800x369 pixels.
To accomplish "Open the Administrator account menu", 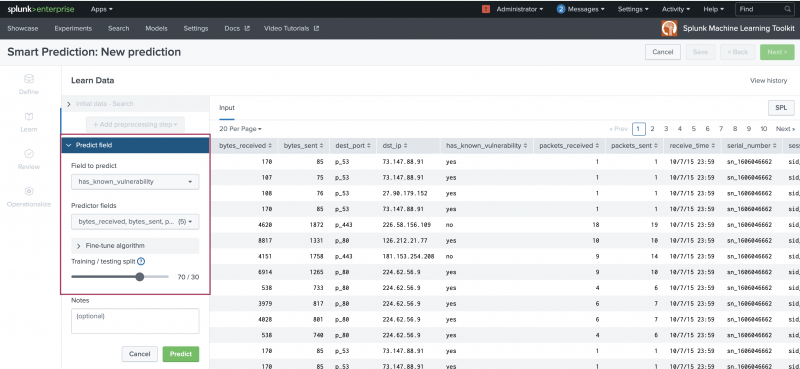I will (x=519, y=9).
